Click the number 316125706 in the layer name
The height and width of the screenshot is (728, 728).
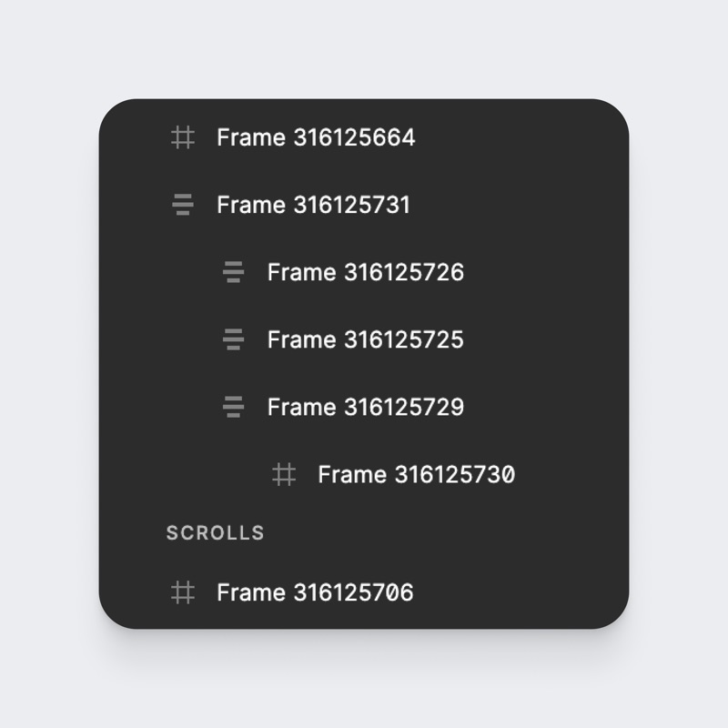tap(353, 592)
